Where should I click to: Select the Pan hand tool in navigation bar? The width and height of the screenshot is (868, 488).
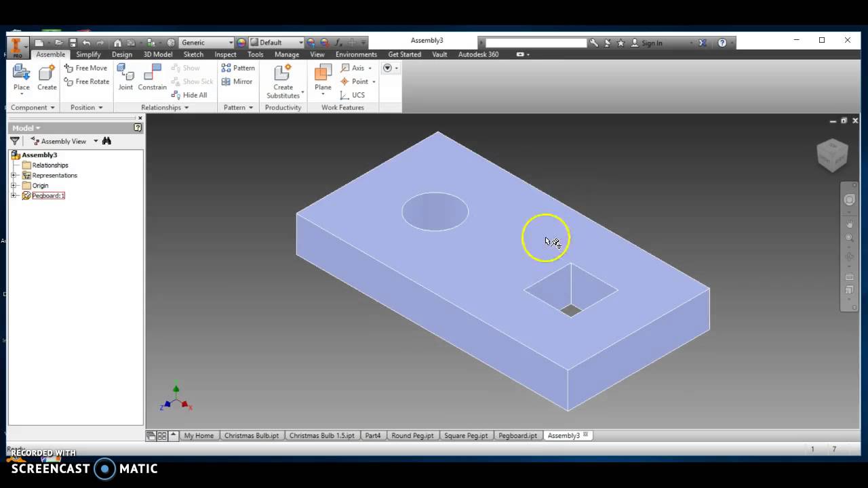[x=849, y=224]
